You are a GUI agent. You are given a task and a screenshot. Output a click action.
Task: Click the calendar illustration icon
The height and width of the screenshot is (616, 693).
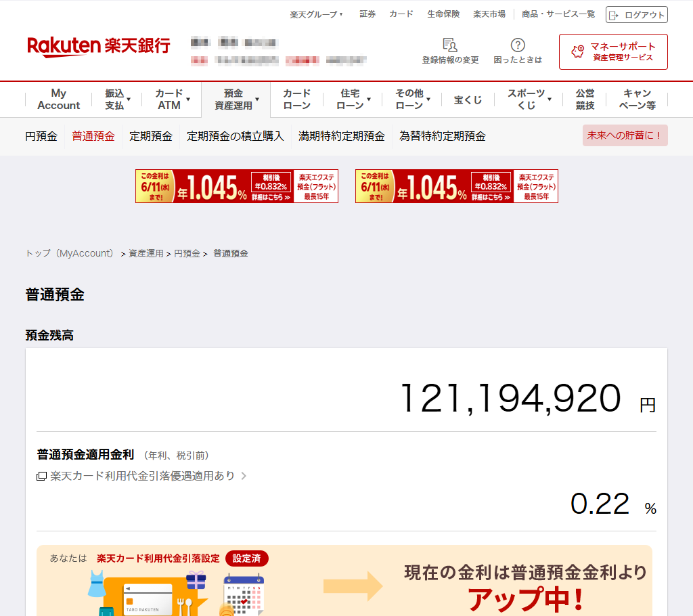click(244, 594)
